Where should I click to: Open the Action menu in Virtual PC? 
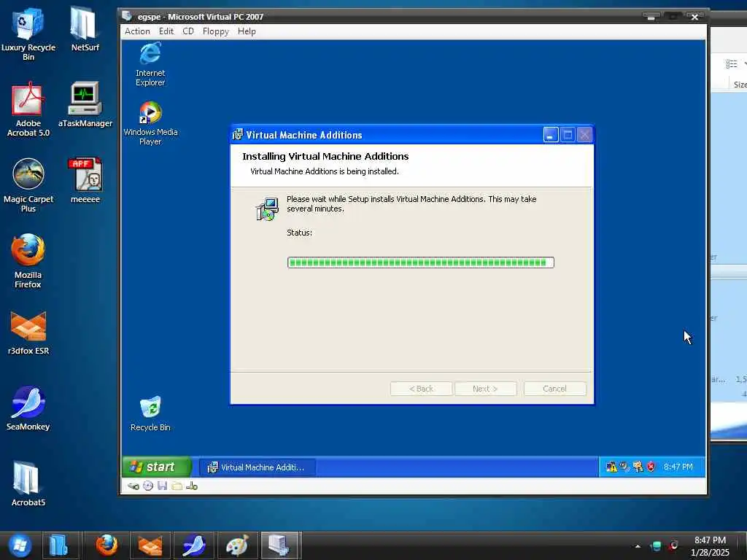(x=137, y=31)
